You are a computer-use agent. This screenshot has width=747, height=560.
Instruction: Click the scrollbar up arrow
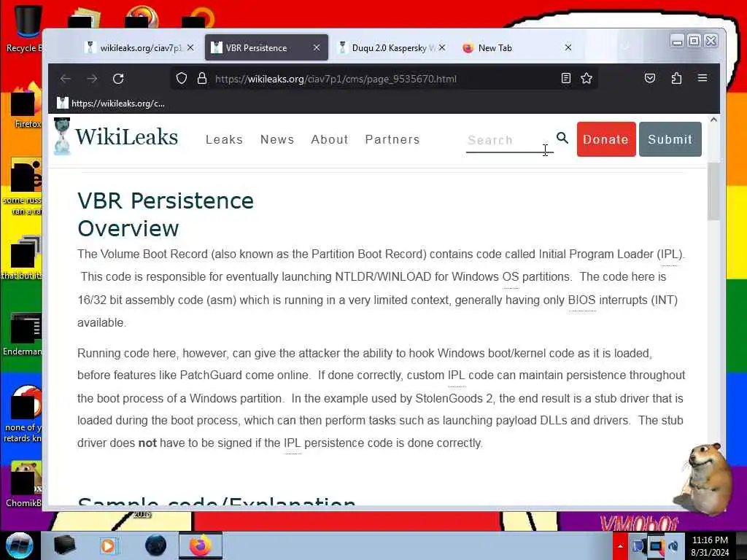(x=713, y=120)
